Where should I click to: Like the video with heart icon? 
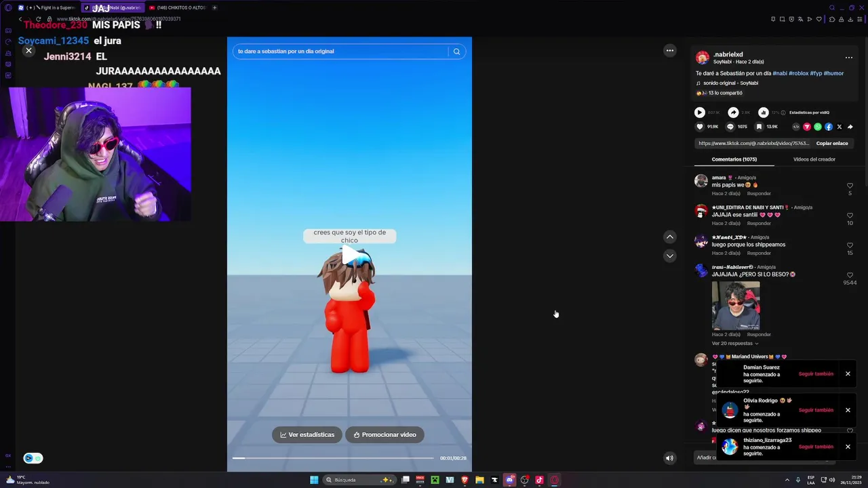[x=700, y=127]
